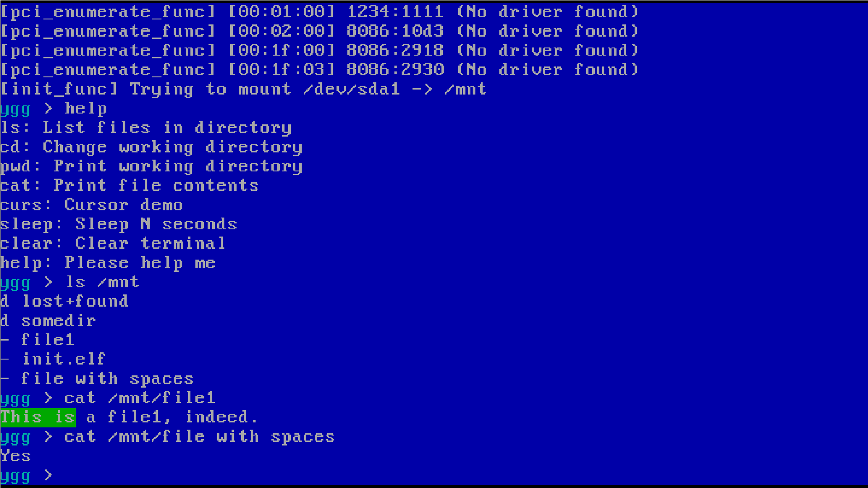Image resolution: width=868 pixels, height=488 pixels.
Task: Click the 'clear: Clear terminal' help line
Action: click(x=113, y=243)
